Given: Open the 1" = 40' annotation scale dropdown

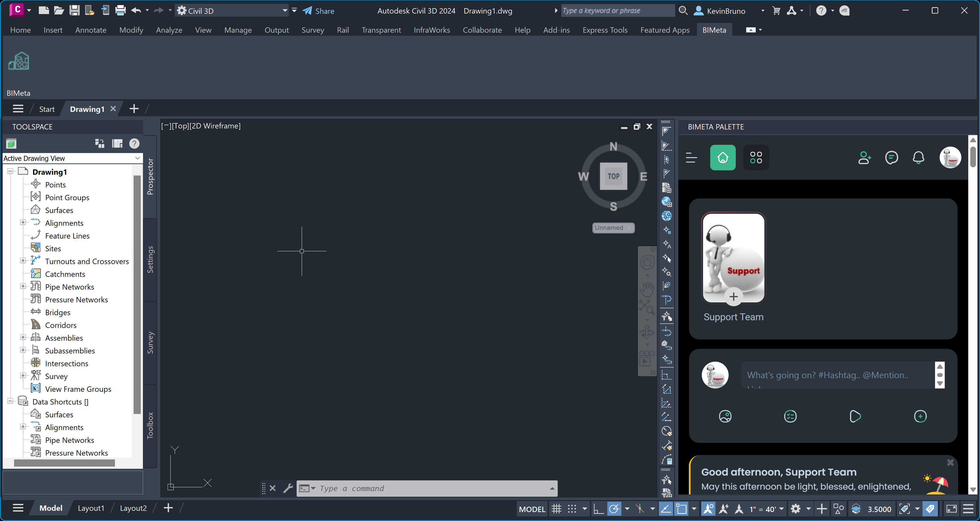Looking at the screenshot, I should point(766,509).
